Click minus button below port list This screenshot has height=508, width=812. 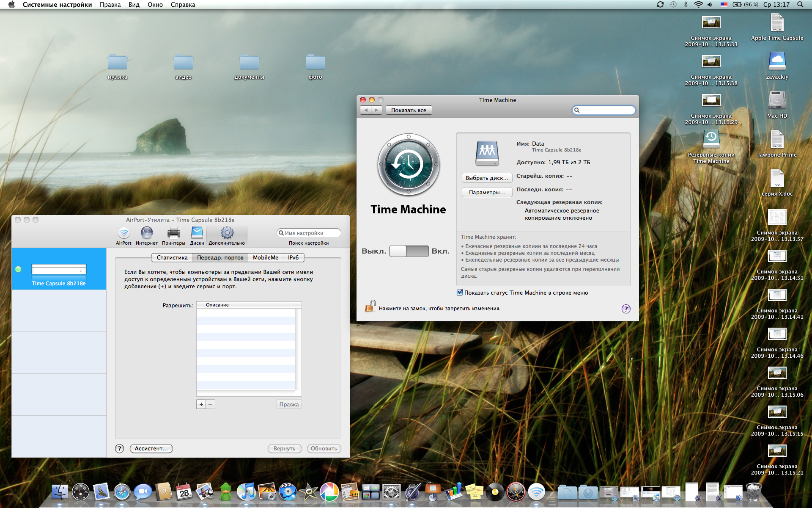[x=210, y=404]
